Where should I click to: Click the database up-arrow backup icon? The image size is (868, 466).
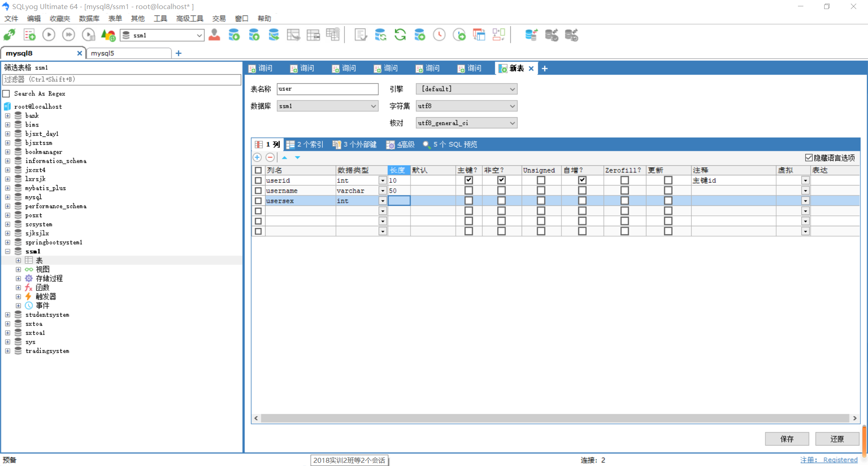pyautogui.click(x=254, y=35)
